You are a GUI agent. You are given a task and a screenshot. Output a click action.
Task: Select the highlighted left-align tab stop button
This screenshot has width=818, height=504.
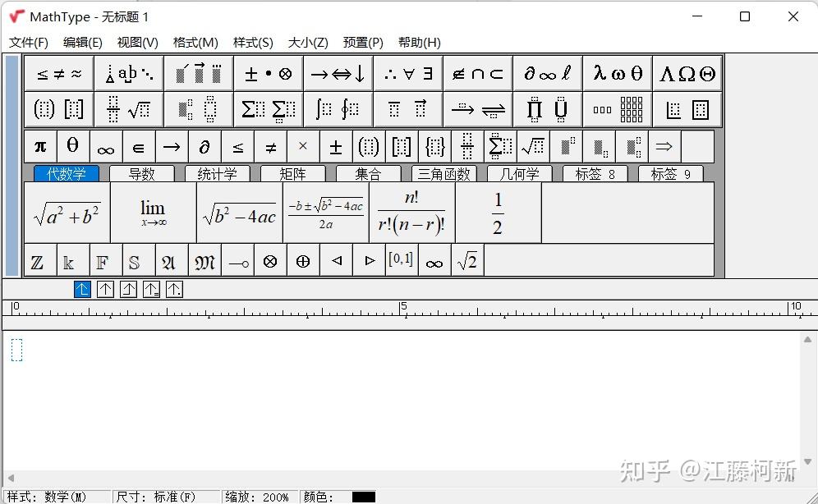point(82,289)
